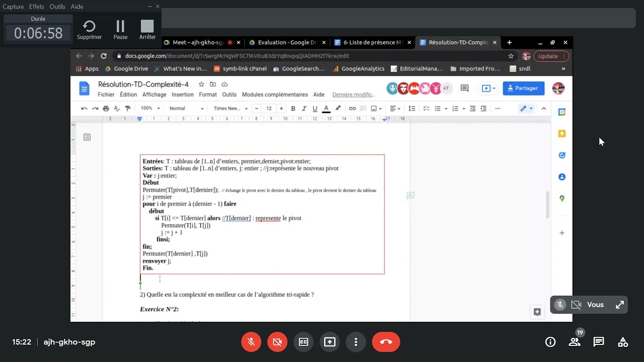Screen dimensions: 644x362
Task: Open comment history icon
Action: tap(464, 88)
